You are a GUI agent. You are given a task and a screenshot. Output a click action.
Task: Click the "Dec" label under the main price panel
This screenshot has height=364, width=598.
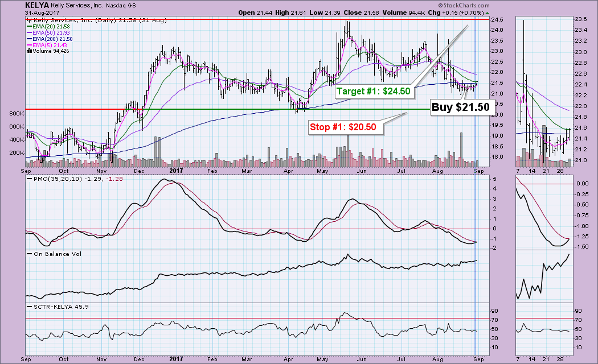[x=139, y=171]
